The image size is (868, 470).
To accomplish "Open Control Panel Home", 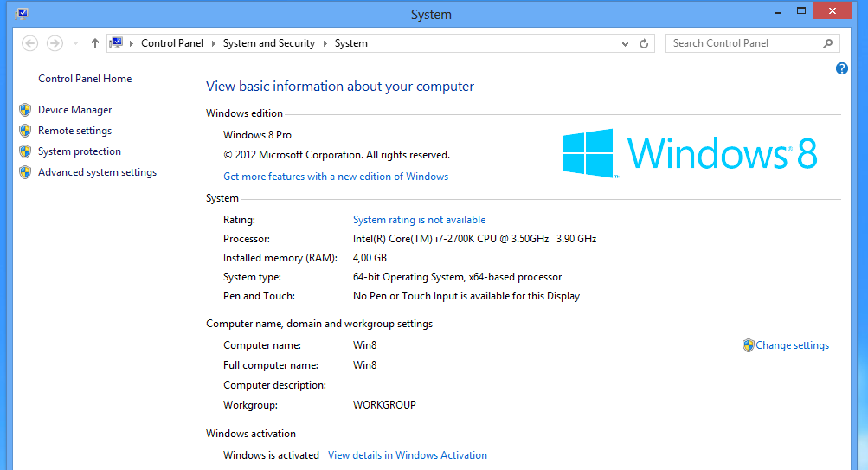I will tap(85, 79).
